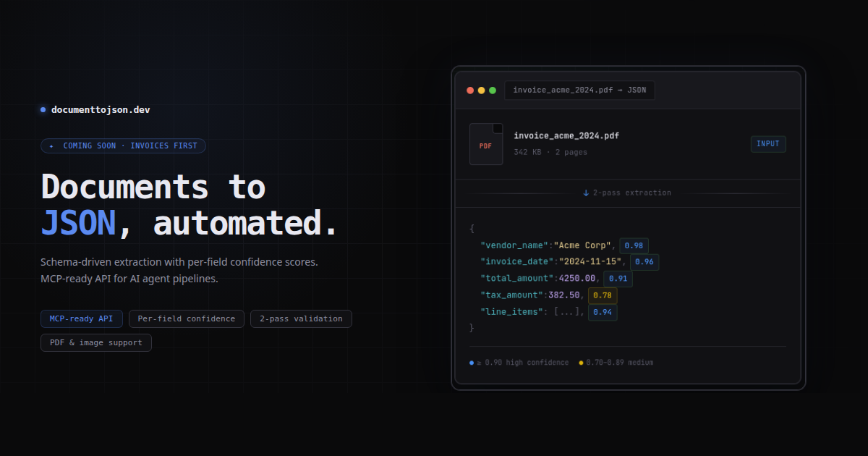Select the PDF & image support chip
868x456 pixels.
click(96, 342)
